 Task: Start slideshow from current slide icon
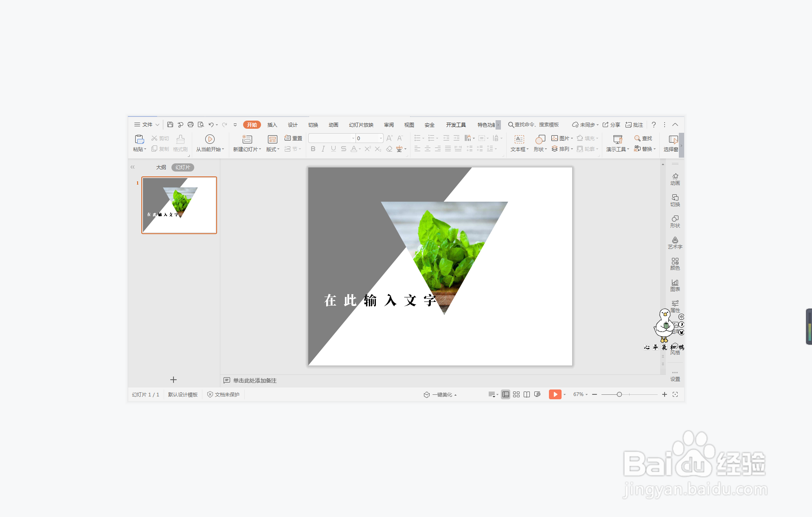[210, 139]
